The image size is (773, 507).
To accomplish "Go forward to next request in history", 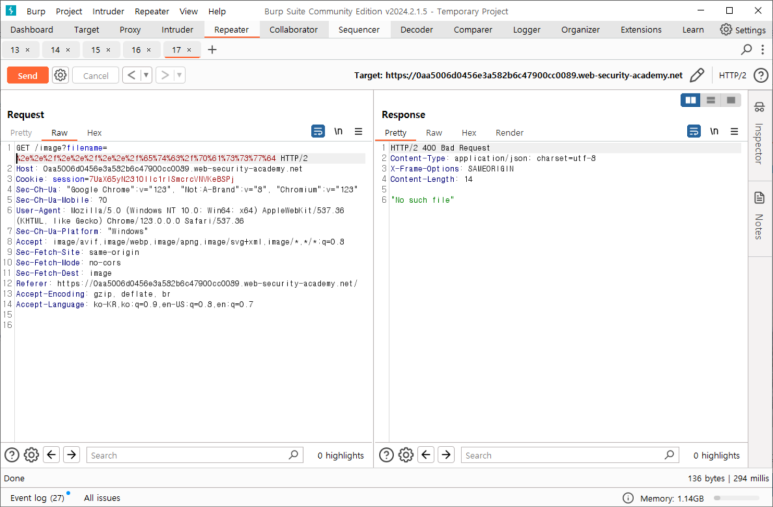I will click(x=165, y=75).
